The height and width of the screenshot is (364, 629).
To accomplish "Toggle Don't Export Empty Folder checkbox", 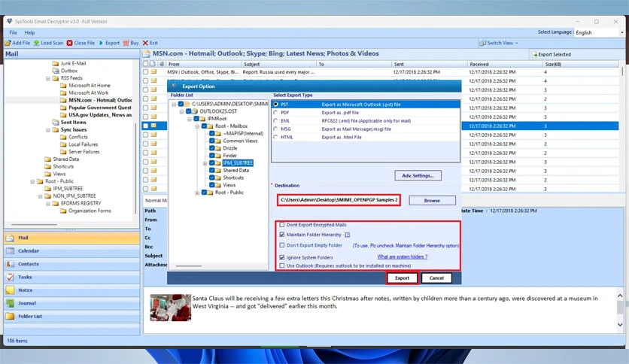I will [x=282, y=245].
